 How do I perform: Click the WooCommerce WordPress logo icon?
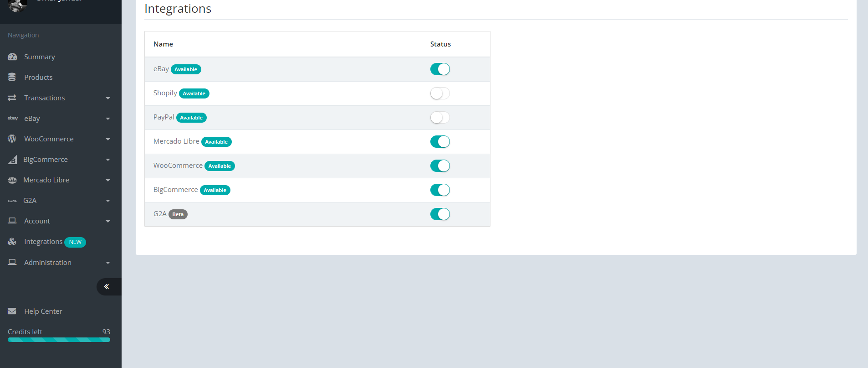tap(12, 139)
